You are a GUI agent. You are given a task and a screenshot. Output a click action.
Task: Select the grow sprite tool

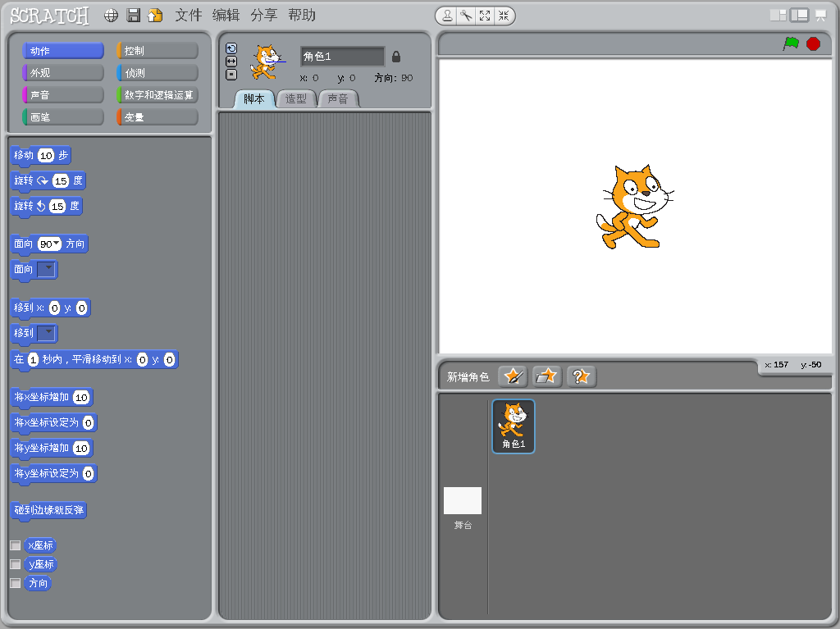485,15
